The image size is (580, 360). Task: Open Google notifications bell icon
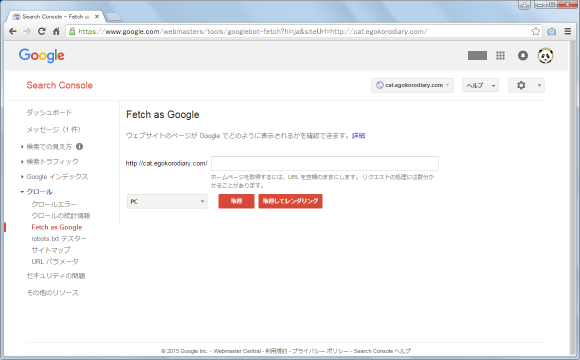(x=523, y=55)
